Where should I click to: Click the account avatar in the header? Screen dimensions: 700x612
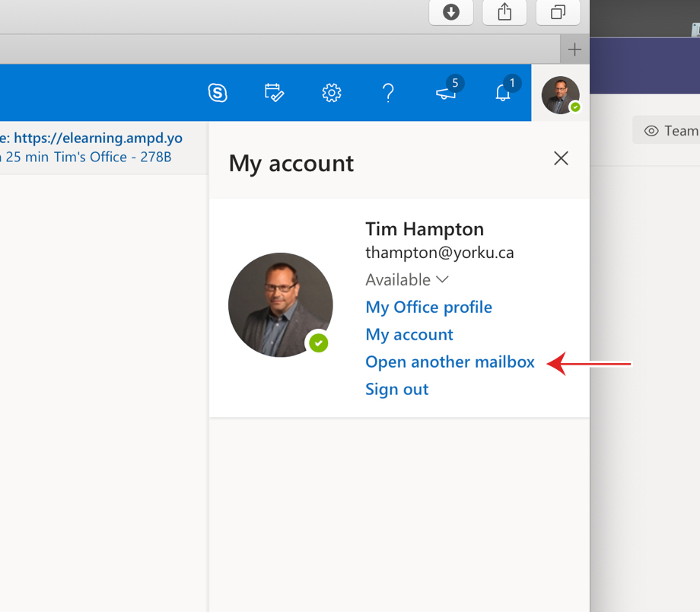coord(560,94)
